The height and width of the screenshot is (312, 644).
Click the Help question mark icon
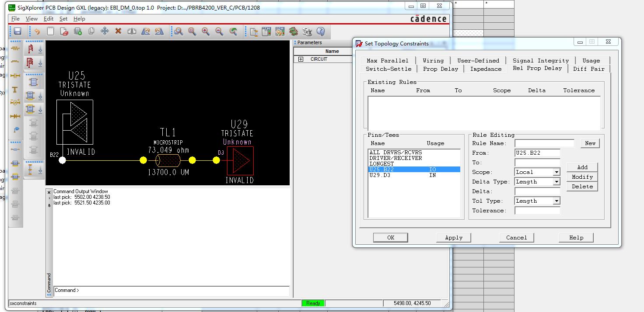[321, 31]
